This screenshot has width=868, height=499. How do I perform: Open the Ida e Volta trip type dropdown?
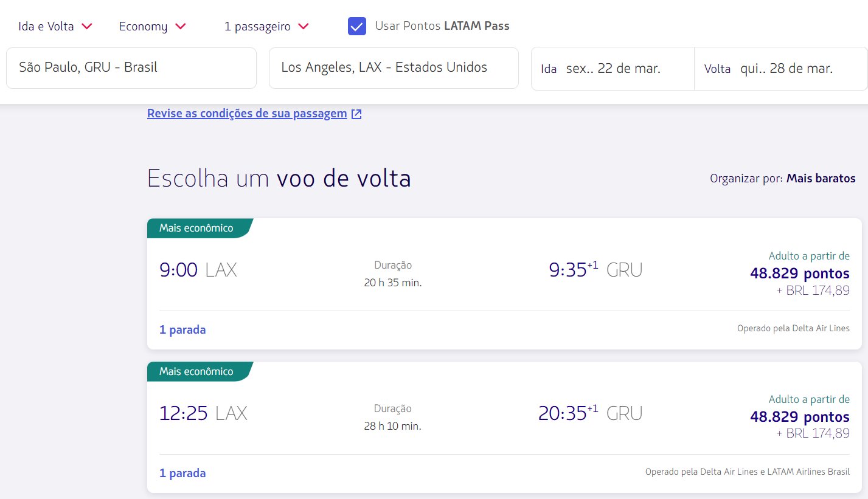pyautogui.click(x=55, y=26)
